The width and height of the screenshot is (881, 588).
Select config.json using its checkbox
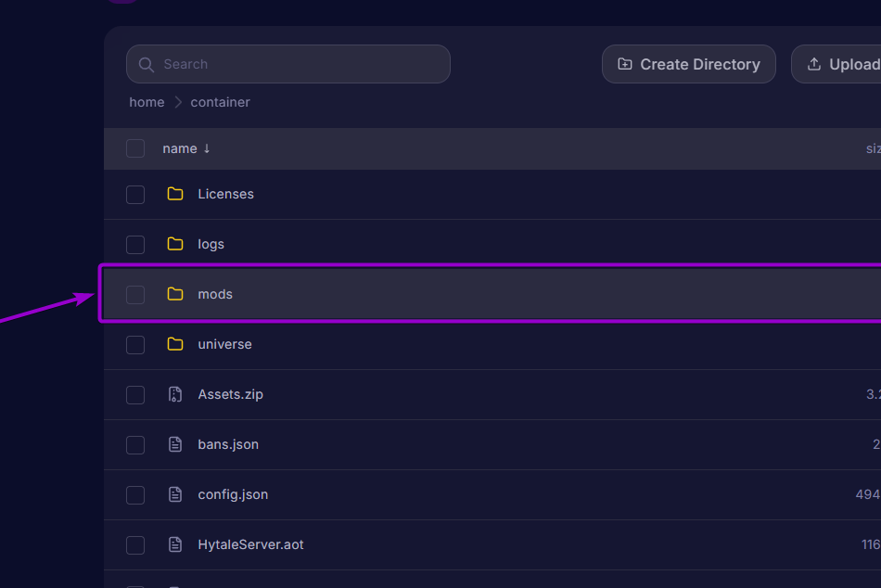coord(135,494)
